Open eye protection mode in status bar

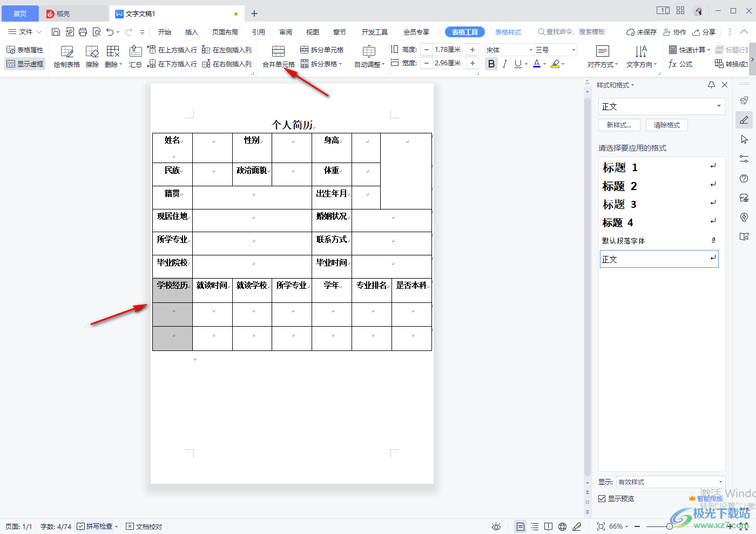pyautogui.click(x=496, y=526)
